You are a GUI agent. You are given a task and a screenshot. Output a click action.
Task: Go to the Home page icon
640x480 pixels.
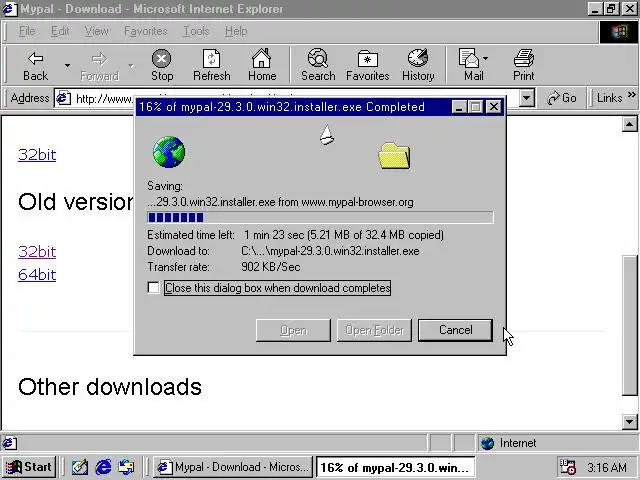click(262, 65)
